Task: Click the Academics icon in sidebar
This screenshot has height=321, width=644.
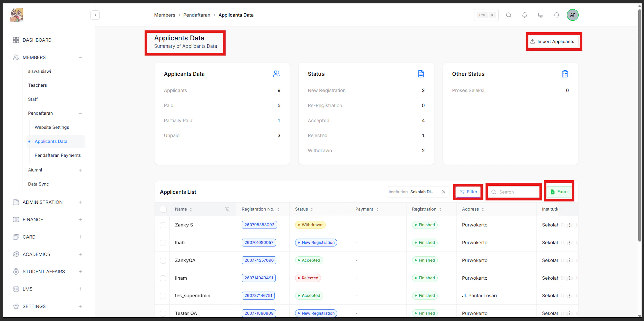Action: click(x=16, y=254)
